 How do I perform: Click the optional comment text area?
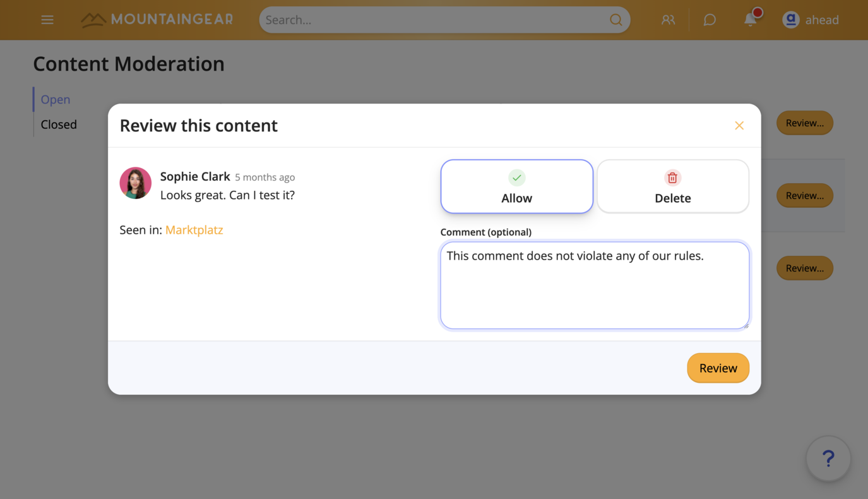(595, 286)
